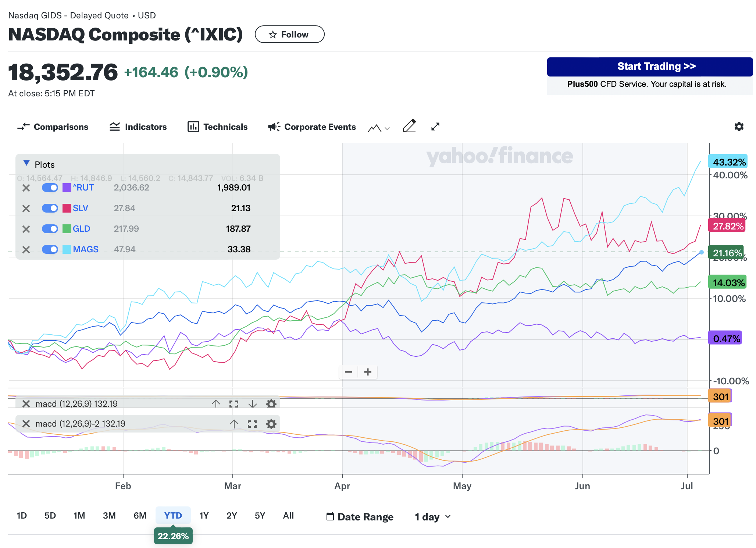Disable the GLD plot toggle
The height and width of the screenshot is (548, 756).
tap(50, 229)
